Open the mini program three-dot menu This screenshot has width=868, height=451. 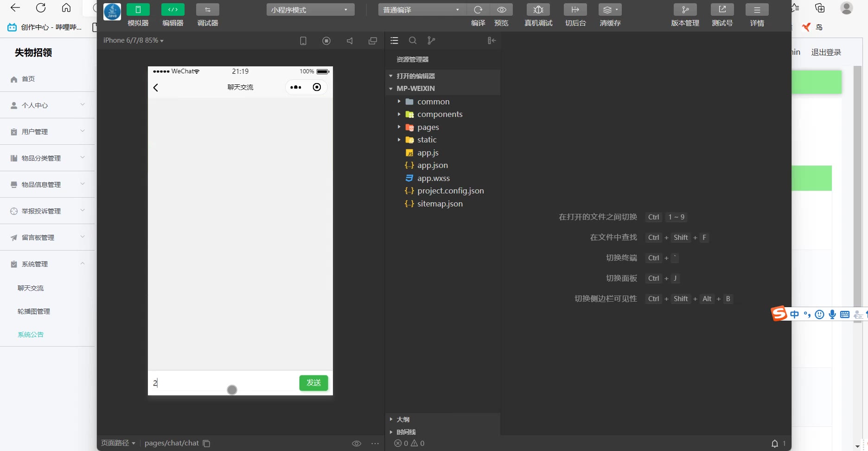point(296,87)
